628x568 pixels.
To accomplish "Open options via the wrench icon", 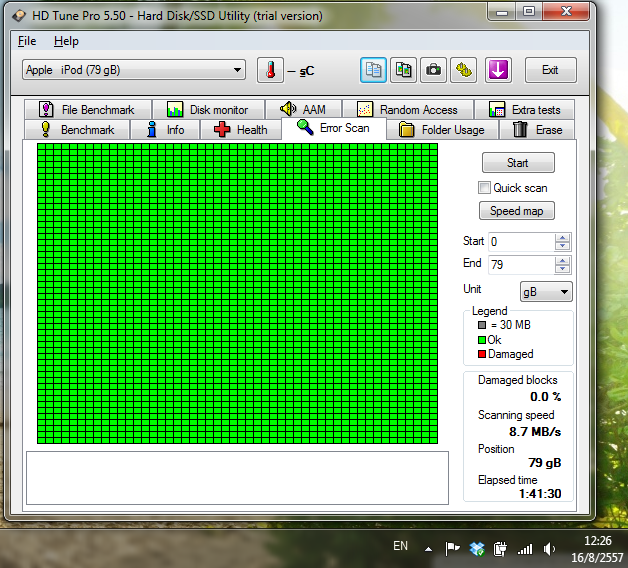I will [x=464, y=70].
